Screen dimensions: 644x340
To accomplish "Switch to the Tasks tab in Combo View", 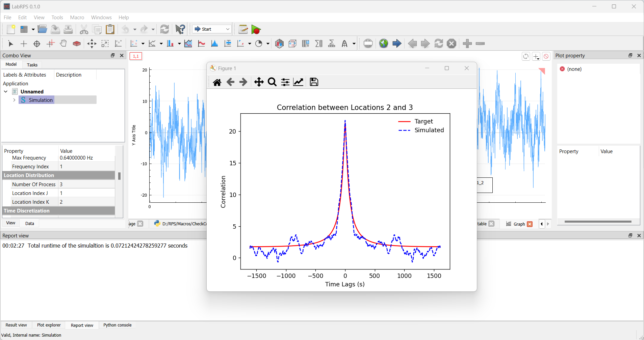I will (x=32, y=65).
